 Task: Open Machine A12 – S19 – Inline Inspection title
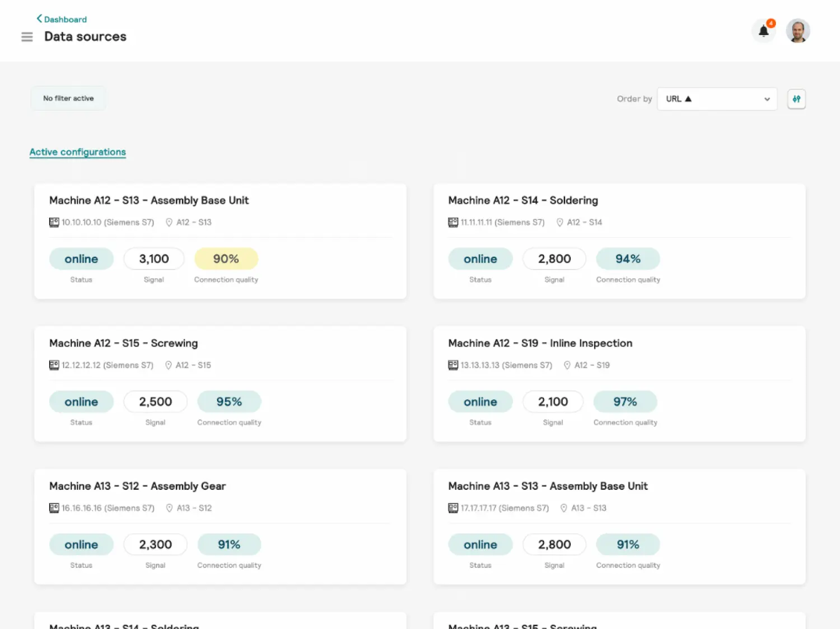click(x=540, y=343)
